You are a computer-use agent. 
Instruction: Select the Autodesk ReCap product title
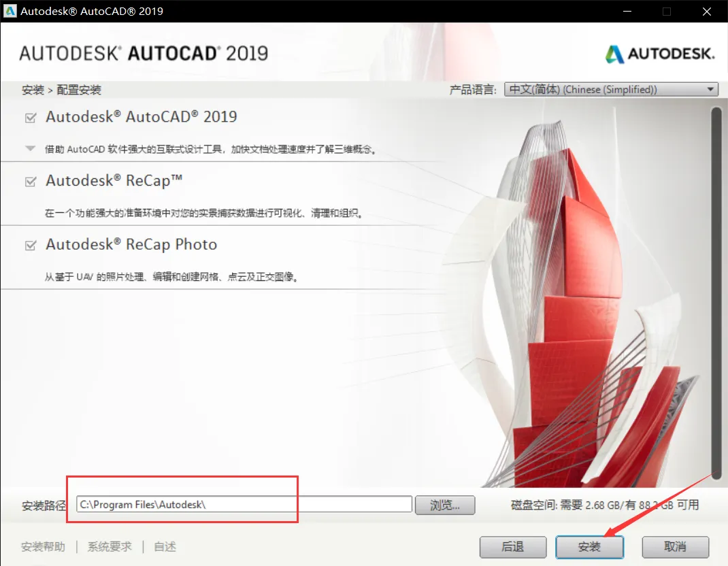114,180
